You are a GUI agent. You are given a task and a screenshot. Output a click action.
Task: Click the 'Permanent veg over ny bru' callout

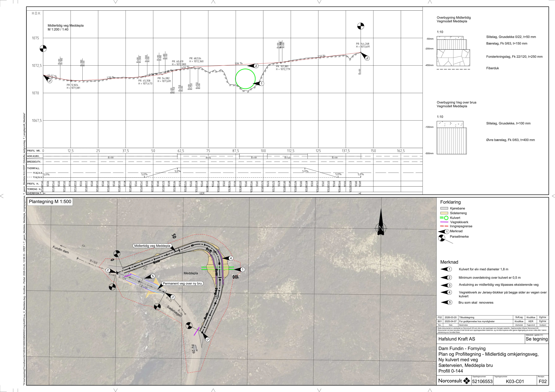pyautogui.click(x=182, y=284)
